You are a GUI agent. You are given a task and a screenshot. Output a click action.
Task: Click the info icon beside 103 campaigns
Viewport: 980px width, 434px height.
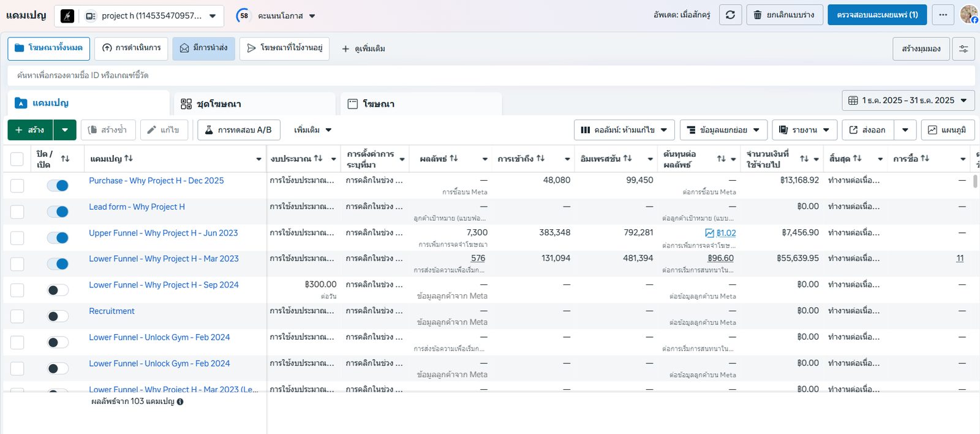[x=180, y=402]
